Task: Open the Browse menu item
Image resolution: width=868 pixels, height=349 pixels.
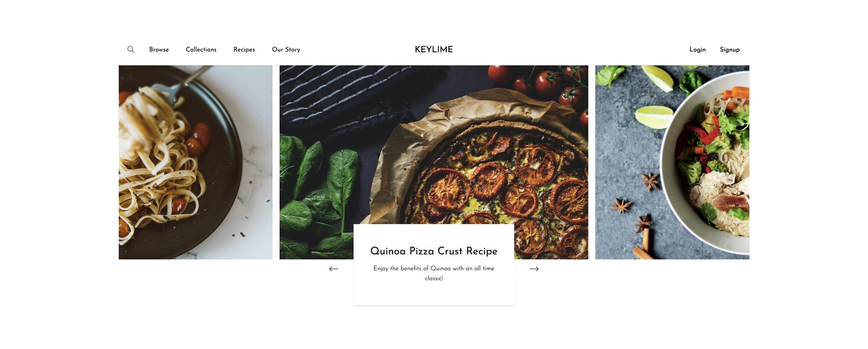Action: click(x=159, y=50)
